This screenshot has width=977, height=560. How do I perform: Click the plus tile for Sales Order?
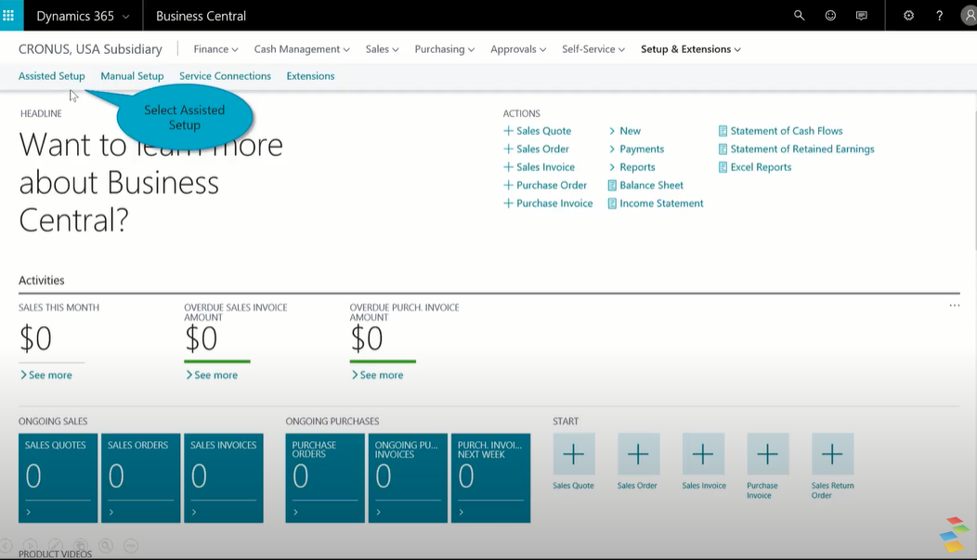coord(638,454)
